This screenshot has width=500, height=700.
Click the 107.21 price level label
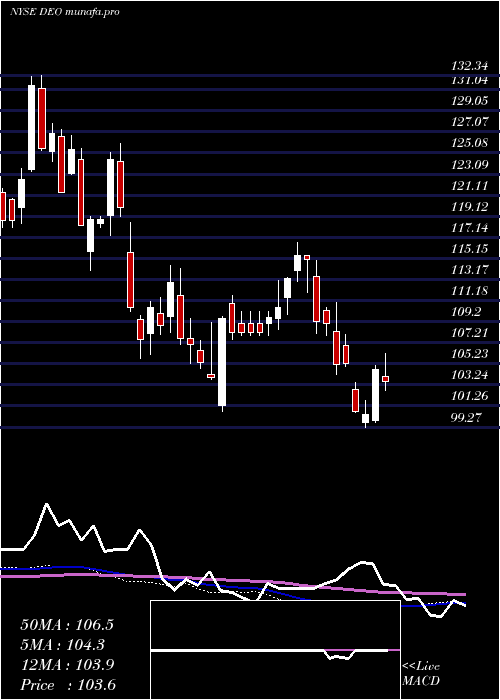470,333
